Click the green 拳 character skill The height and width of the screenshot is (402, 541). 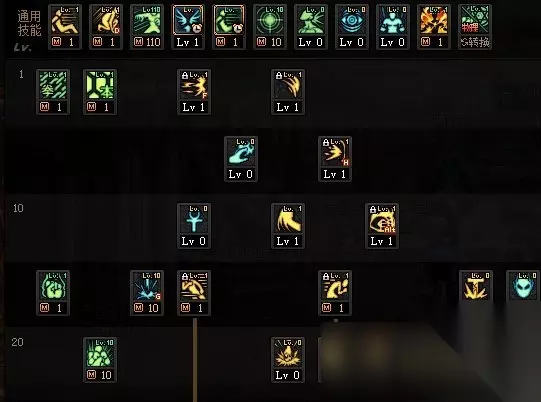click(53, 92)
